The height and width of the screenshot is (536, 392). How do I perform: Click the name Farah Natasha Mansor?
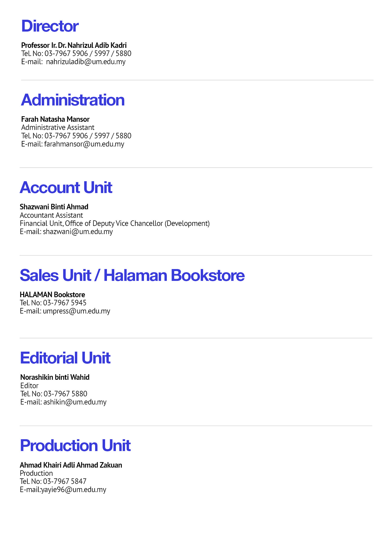pyautogui.click(x=55, y=119)
